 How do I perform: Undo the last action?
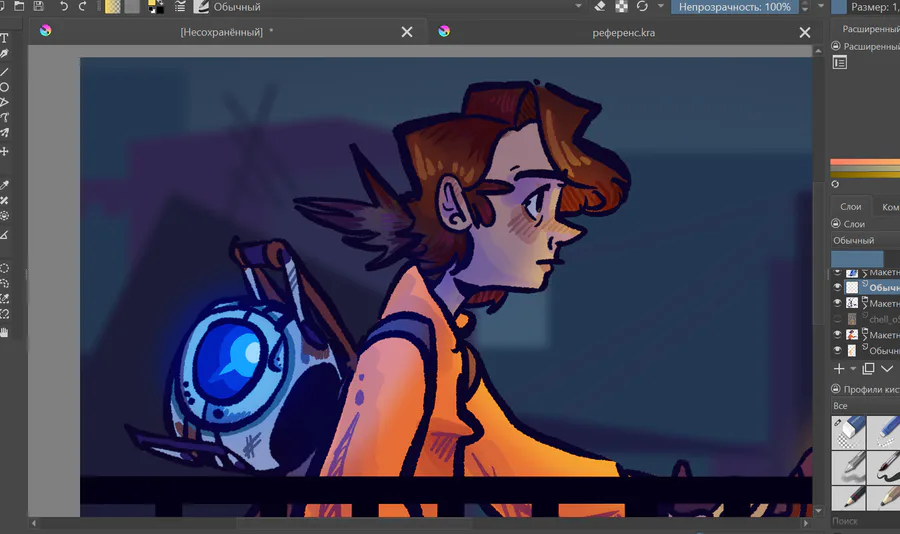[x=63, y=6]
